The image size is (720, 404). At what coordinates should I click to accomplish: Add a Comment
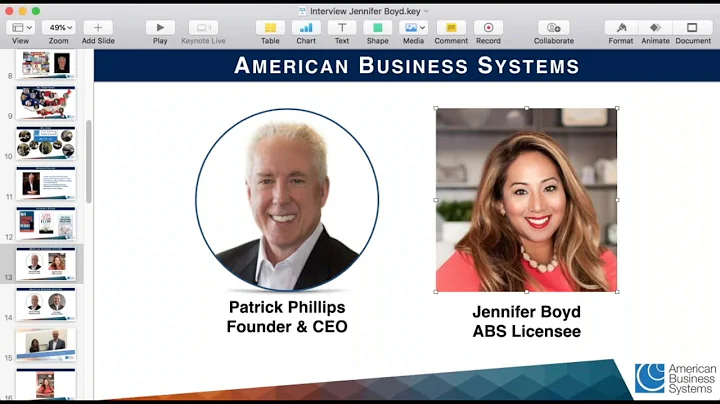tap(451, 28)
